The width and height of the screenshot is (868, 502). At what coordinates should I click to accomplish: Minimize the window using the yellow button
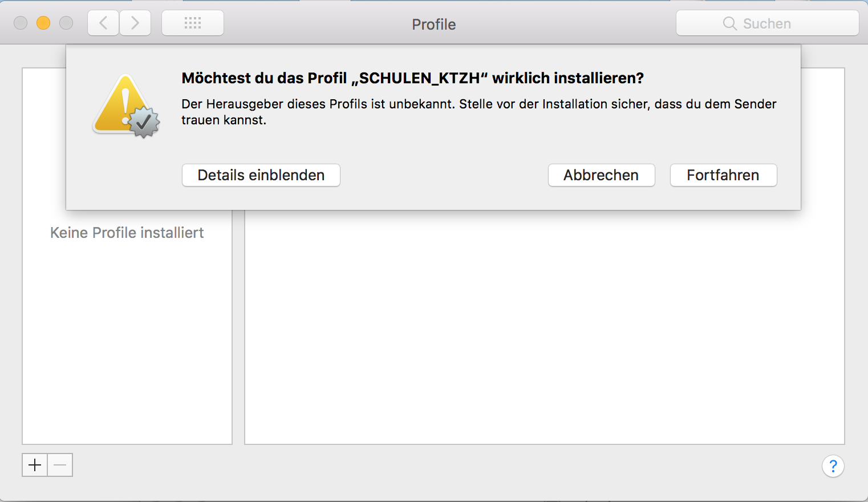pos(43,23)
